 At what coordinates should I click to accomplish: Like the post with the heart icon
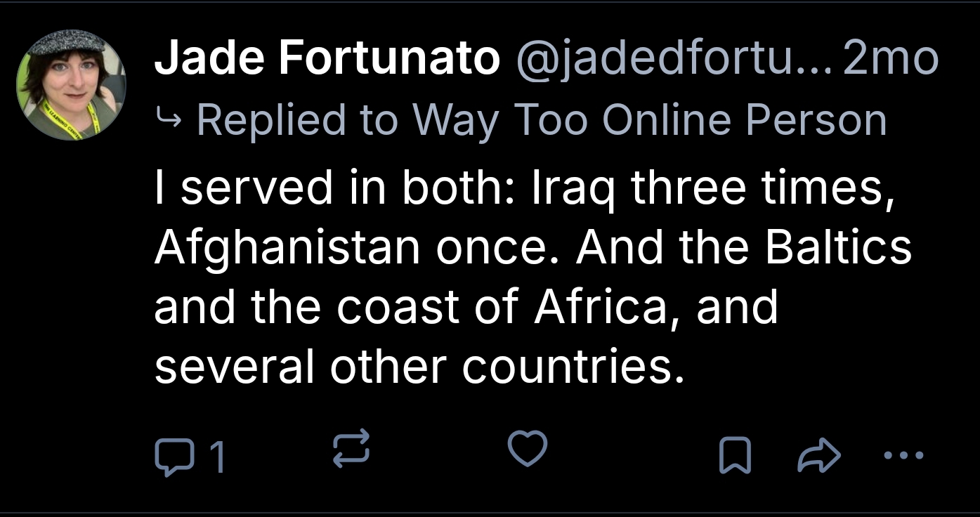pos(527,449)
